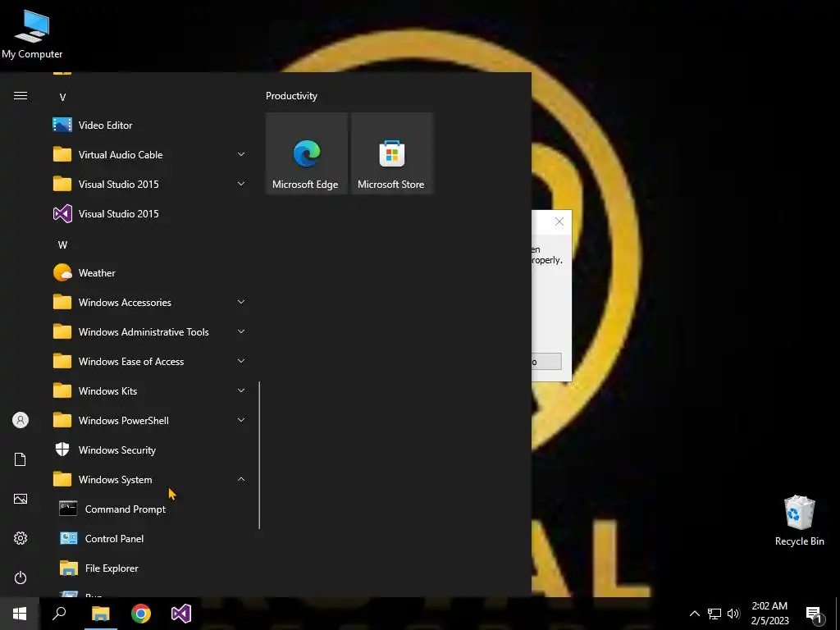Launch Command Prompt
This screenshot has height=630, width=840.
coord(150,509)
